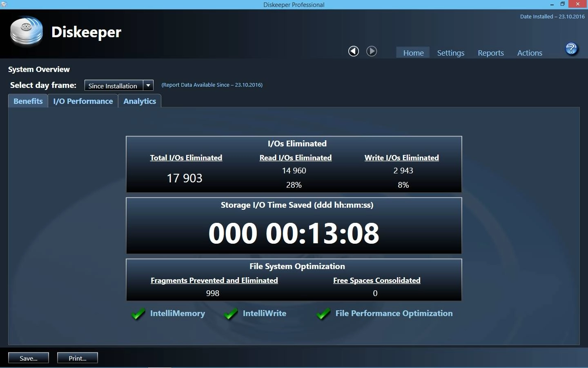The width and height of the screenshot is (588, 368).
Task: Click Fragments Prevented and Eliminated link
Action: [x=214, y=280]
